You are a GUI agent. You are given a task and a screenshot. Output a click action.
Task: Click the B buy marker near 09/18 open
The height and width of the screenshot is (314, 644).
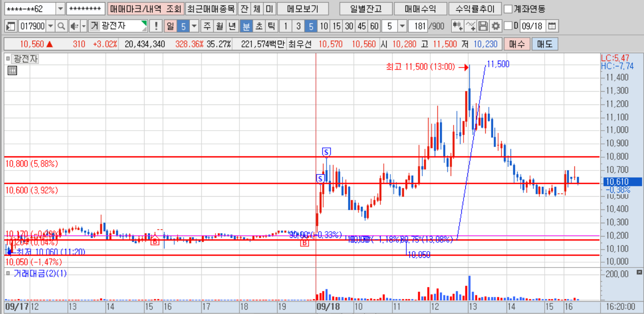coord(304,243)
